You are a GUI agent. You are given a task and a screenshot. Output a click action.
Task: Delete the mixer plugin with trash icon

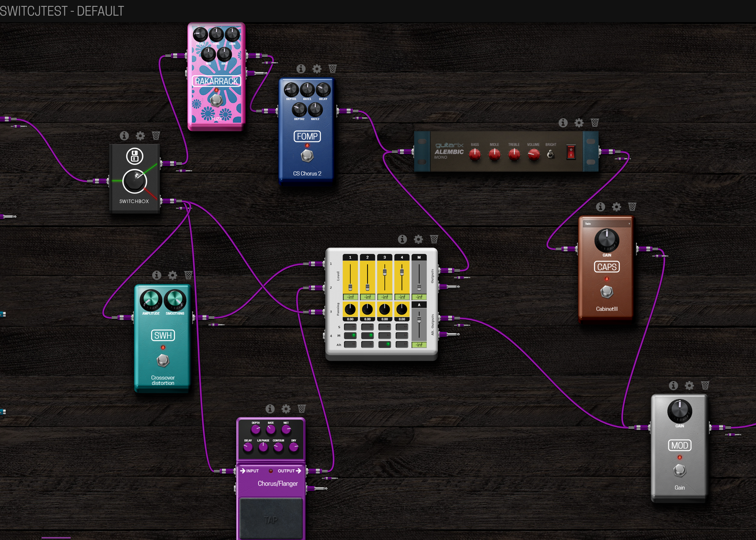click(x=434, y=239)
